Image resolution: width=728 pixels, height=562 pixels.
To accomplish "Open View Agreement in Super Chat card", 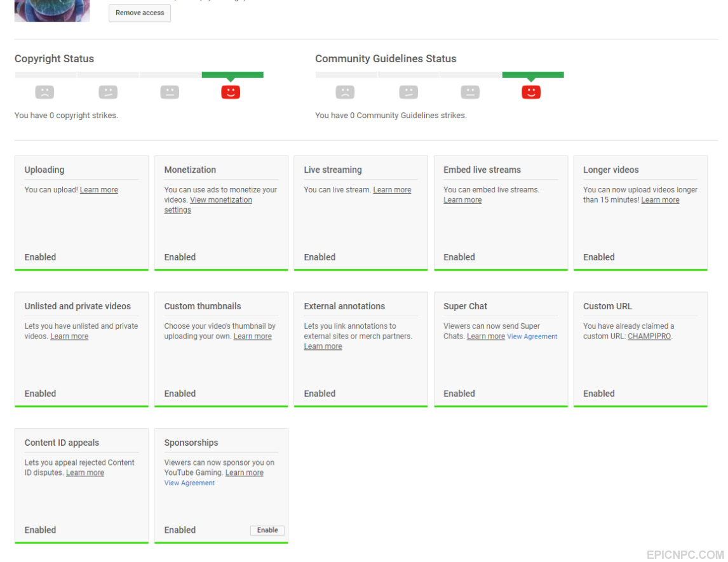I will (532, 337).
